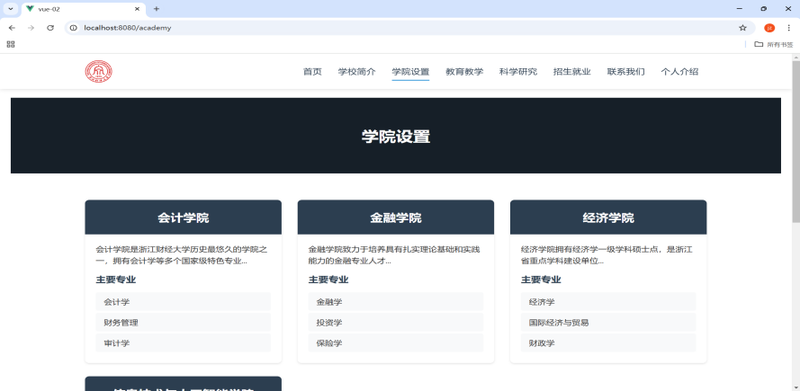Open the apps grid in bookmarks bar
Image resolution: width=800 pixels, height=391 pixels.
click(x=11, y=44)
